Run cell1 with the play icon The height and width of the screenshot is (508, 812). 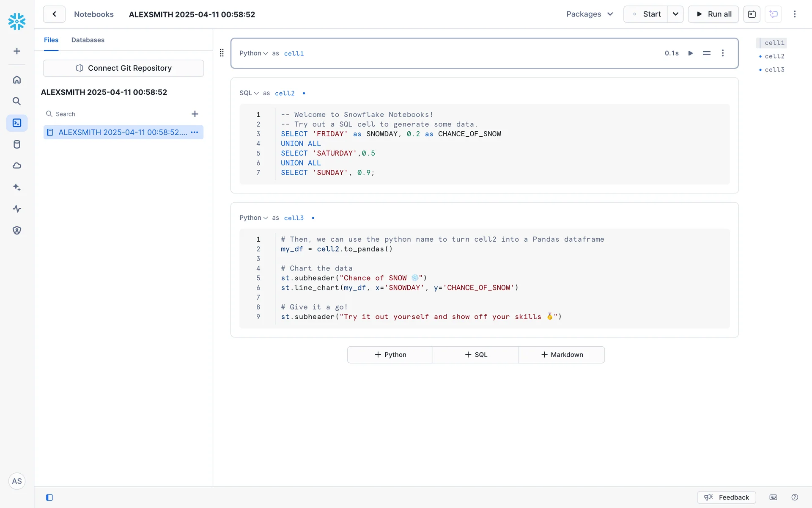tap(690, 53)
